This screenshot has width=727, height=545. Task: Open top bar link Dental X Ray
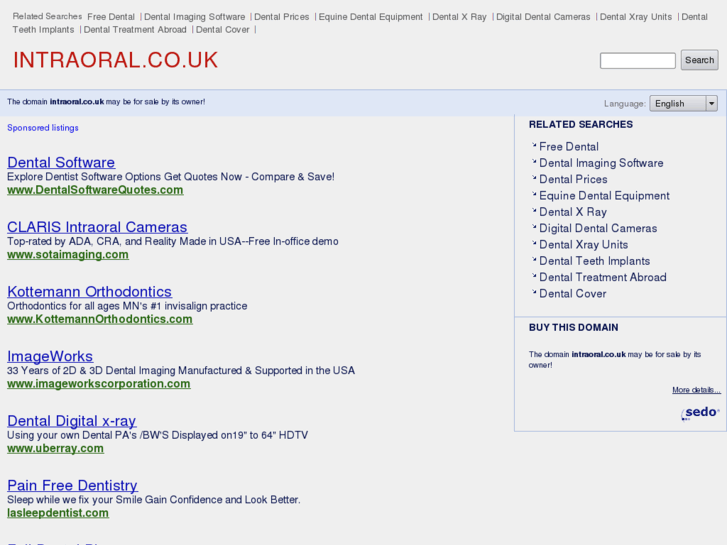click(459, 17)
